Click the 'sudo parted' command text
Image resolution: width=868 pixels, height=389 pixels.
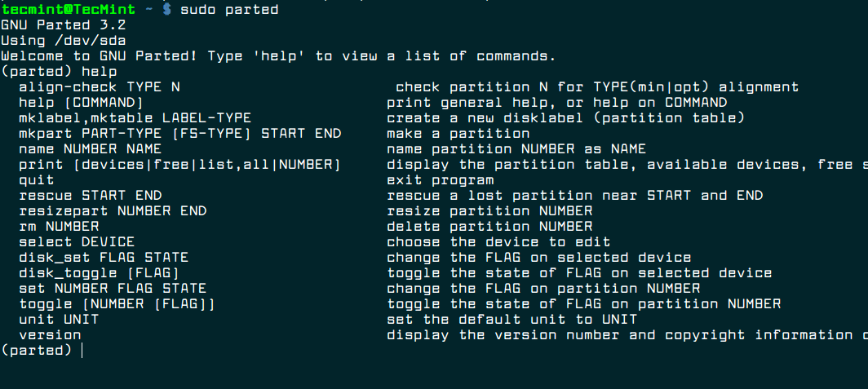point(228,10)
